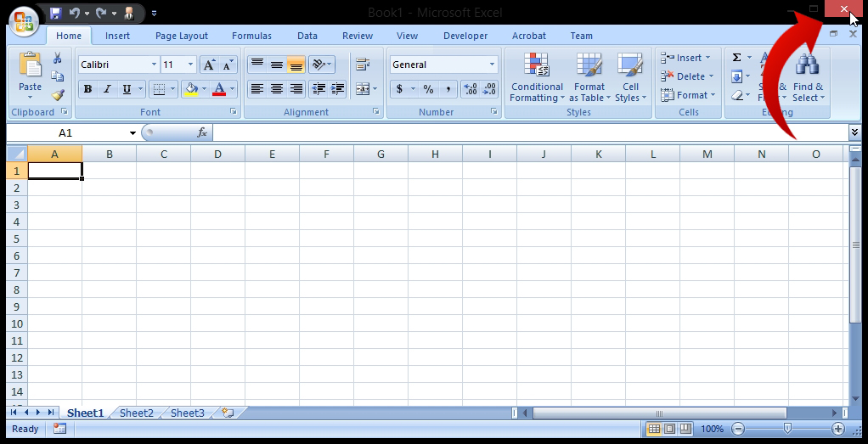Open the Orientation text angle menu
868x444 pixels.
(x=322, y=65)
